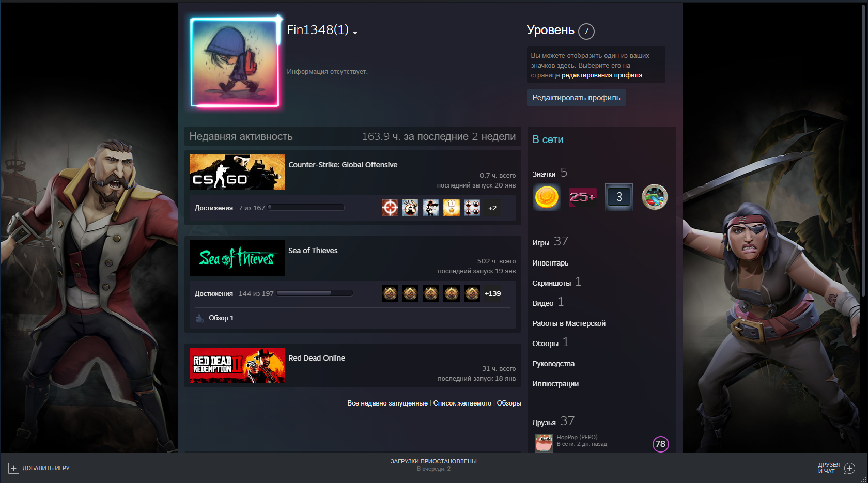The height and width of the screenshot is (483, 868).
Task: Open the 'Инвентарь' section
Action: click(550, 263)
